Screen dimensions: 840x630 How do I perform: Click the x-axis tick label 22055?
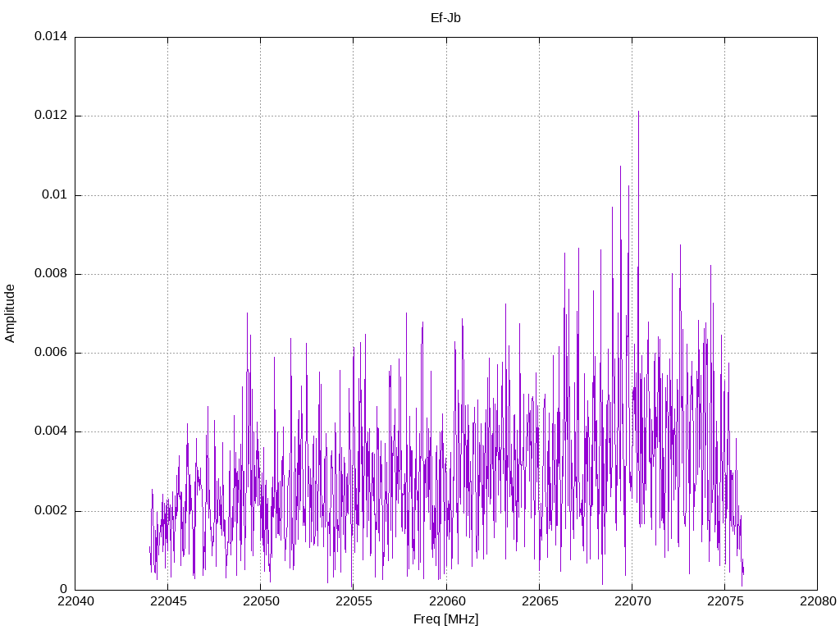click(x=354, y=601)
